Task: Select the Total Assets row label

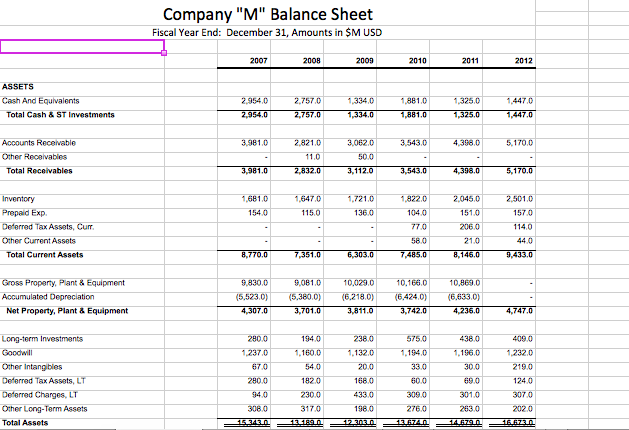Action: pos(28,423)
